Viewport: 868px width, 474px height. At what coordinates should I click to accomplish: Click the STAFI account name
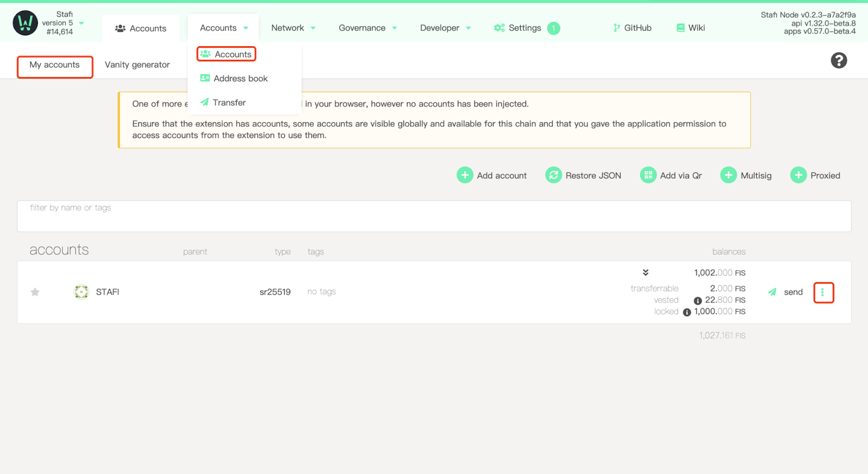pos(107,292)
